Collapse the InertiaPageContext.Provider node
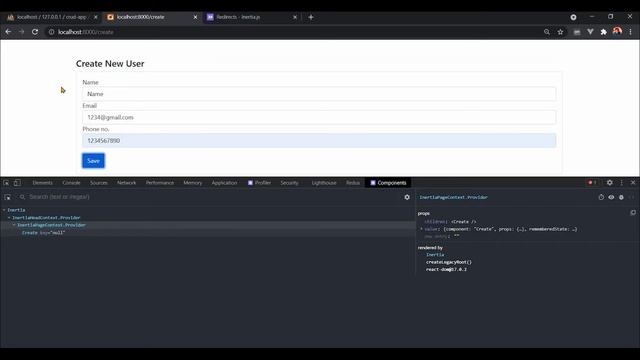The height and width of the screenshot is (360, 640). [x=14, y=225]
